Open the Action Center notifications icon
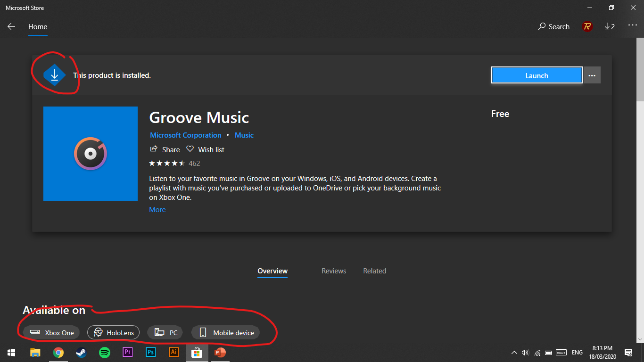 [x=628, y=353]
